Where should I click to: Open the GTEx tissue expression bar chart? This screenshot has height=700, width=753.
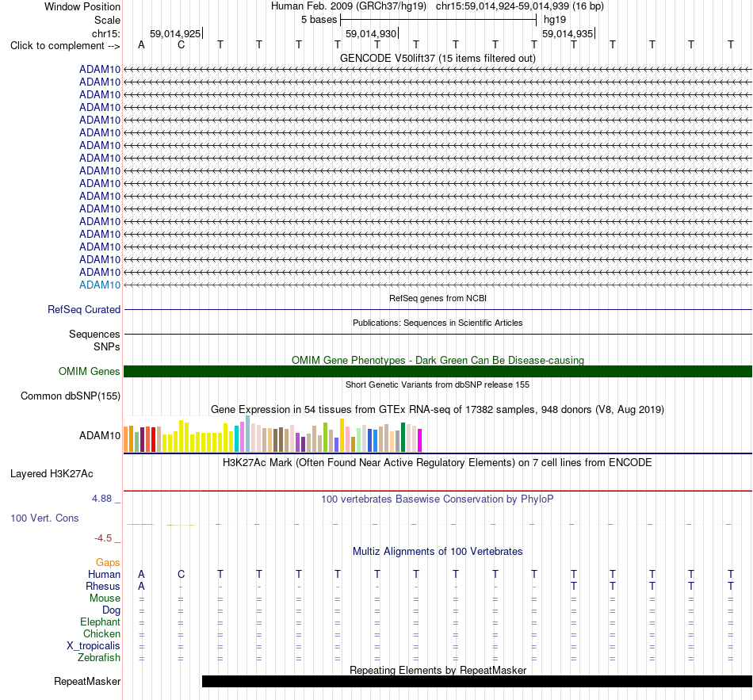pos(273,434)
